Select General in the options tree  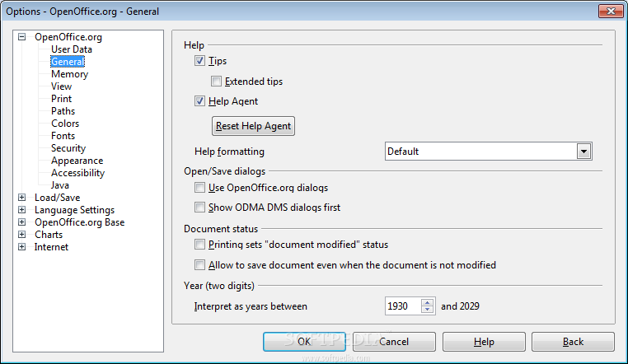point(68,62)
